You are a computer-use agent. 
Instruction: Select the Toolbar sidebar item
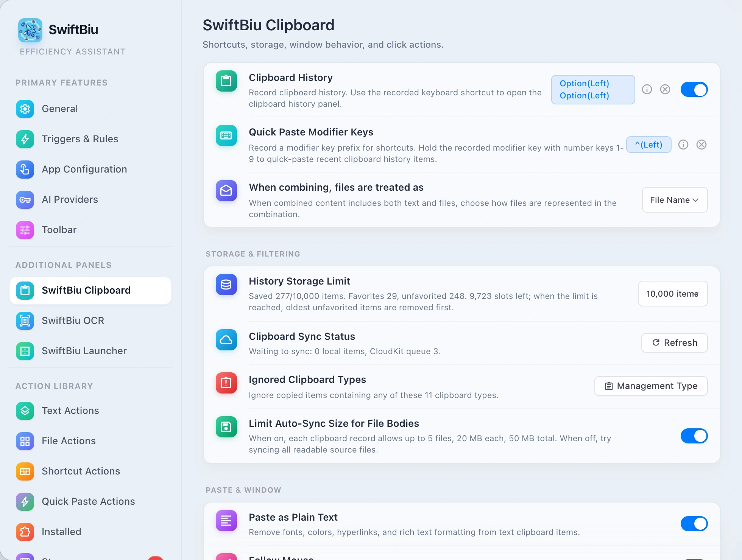(x=90, y=230)
